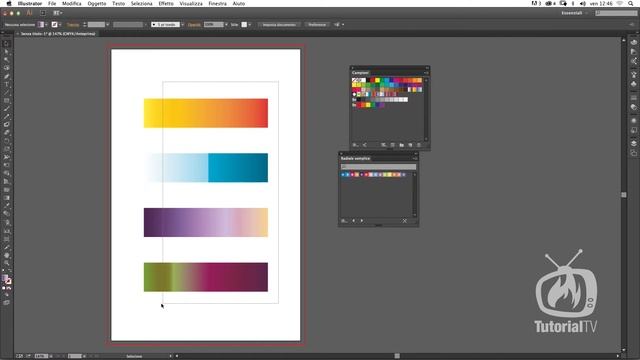Select the Eyedropper tool
640x360 pixels.
7,206
